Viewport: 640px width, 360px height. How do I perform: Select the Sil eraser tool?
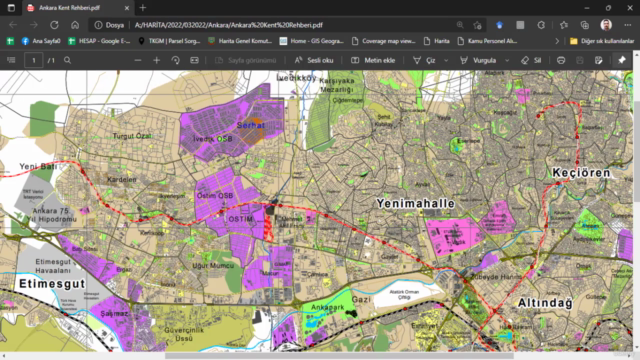(x=531, y=60)
